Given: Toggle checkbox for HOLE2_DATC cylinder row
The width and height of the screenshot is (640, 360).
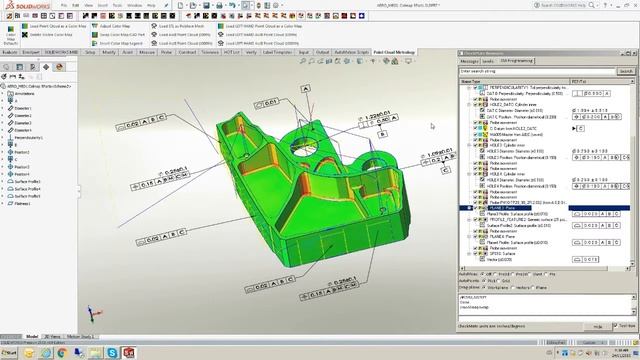Looking at the screenshot, I should [x=475, y=105].
